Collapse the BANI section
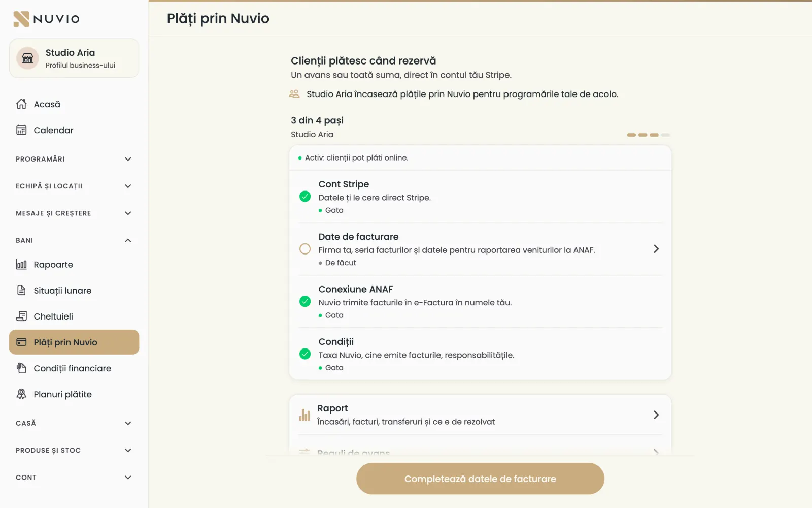The image size is (812, 508). point(74,240)
